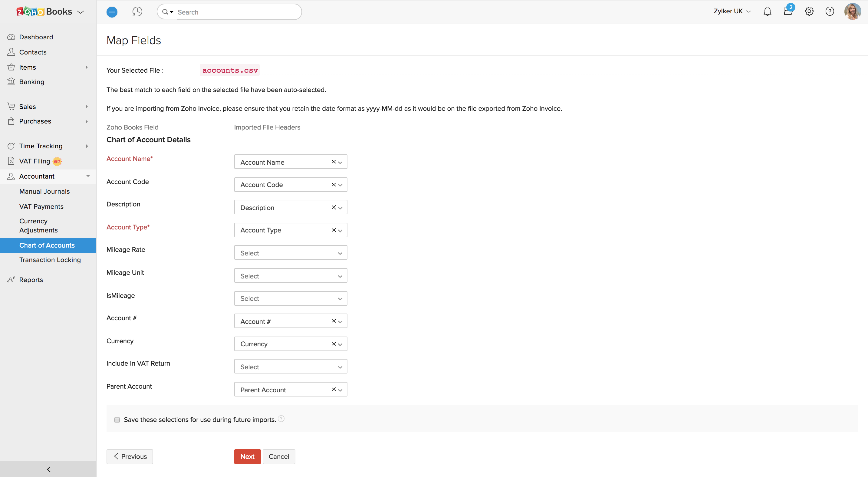868x477 pixels.
Task: Click the help question mark icon
Action: click(x=829, y=12)
